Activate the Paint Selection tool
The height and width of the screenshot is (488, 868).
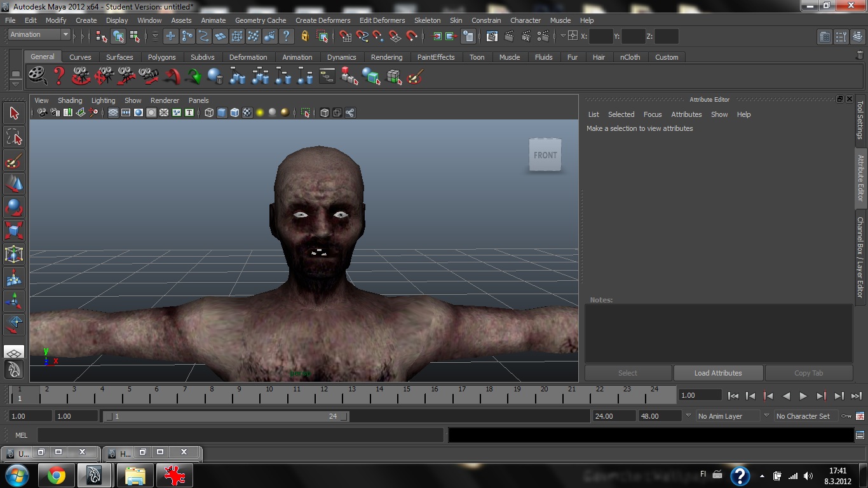(x=14, y=161)
